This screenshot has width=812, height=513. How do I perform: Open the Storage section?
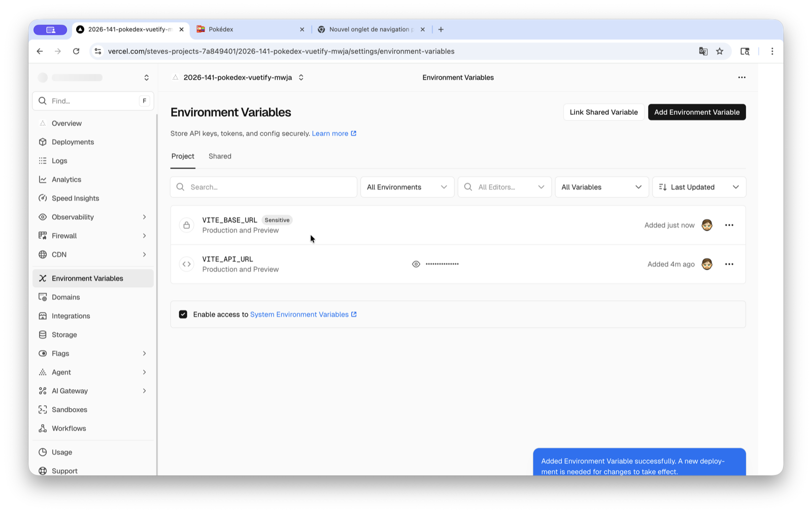[63, 334]
